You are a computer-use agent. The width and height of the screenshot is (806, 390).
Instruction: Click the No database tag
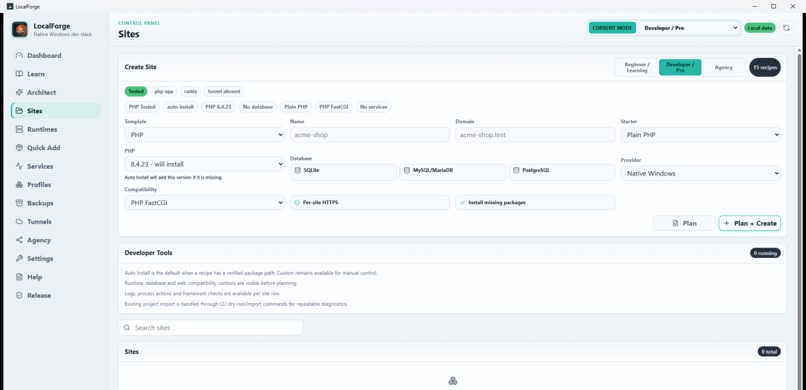coord(258,107)
